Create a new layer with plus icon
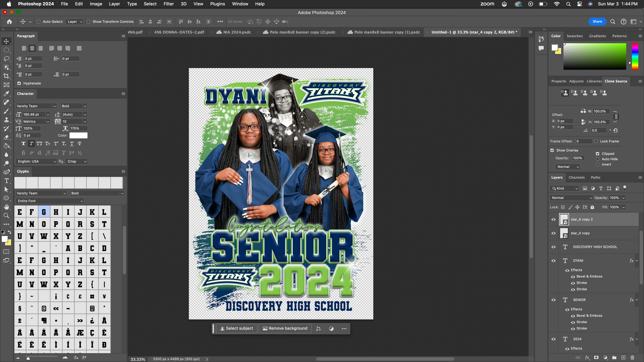The height and width of the screenshot is (362, 644). point(623,358)
